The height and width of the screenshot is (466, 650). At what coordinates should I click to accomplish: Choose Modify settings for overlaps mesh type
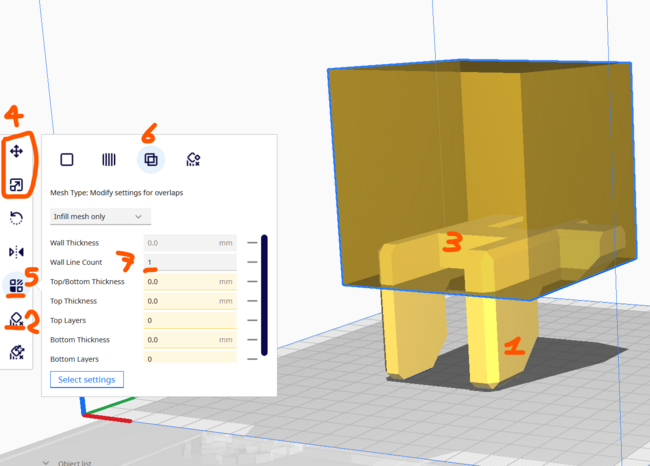(151, 159)
